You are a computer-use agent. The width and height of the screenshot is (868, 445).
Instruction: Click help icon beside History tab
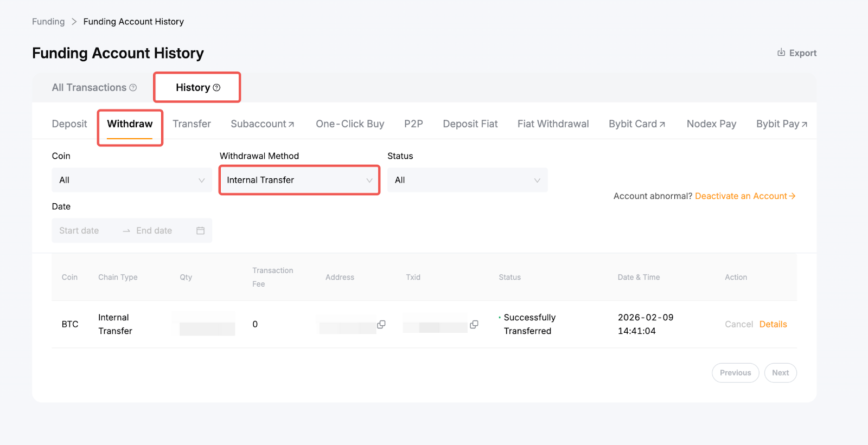216,88
